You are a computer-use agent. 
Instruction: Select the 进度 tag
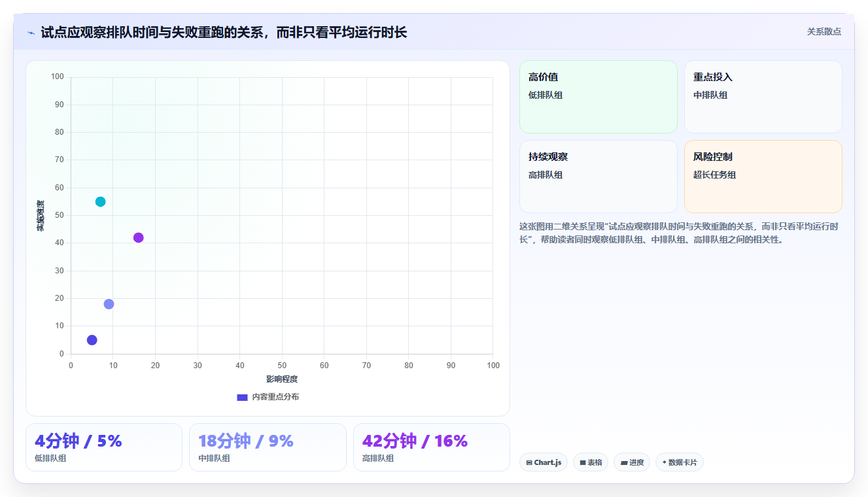point(632,462)
